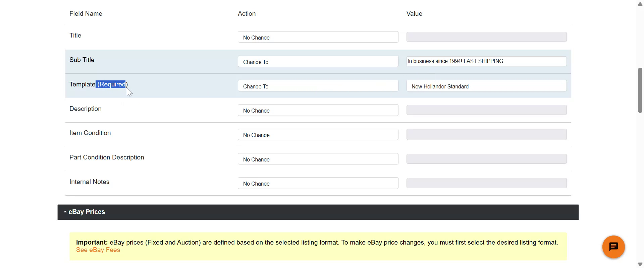
Task: Click the Part Condition Description label
Action: click(107, 157)
